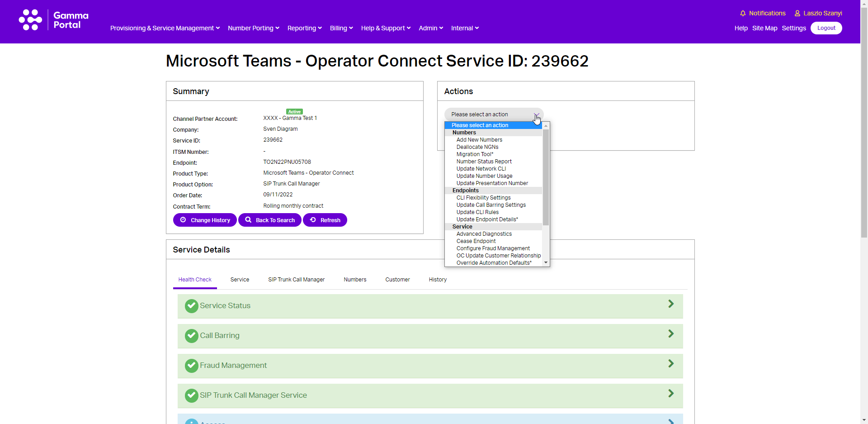
Task: Click the green check icon beside Call Barring
Action: (192, 336)
